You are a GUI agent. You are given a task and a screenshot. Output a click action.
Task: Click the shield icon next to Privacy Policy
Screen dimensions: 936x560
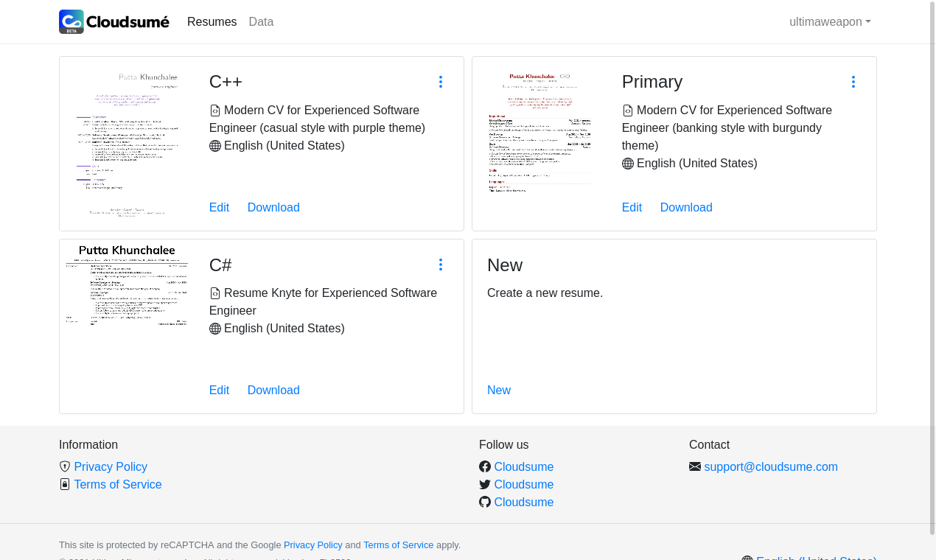click(x=65, y=466)
